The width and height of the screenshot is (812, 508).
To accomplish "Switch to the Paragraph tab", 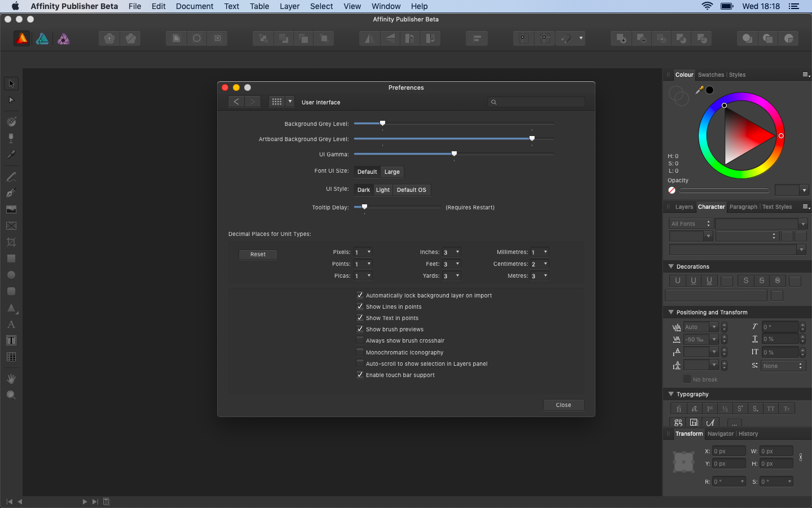I will click(743, 207).
